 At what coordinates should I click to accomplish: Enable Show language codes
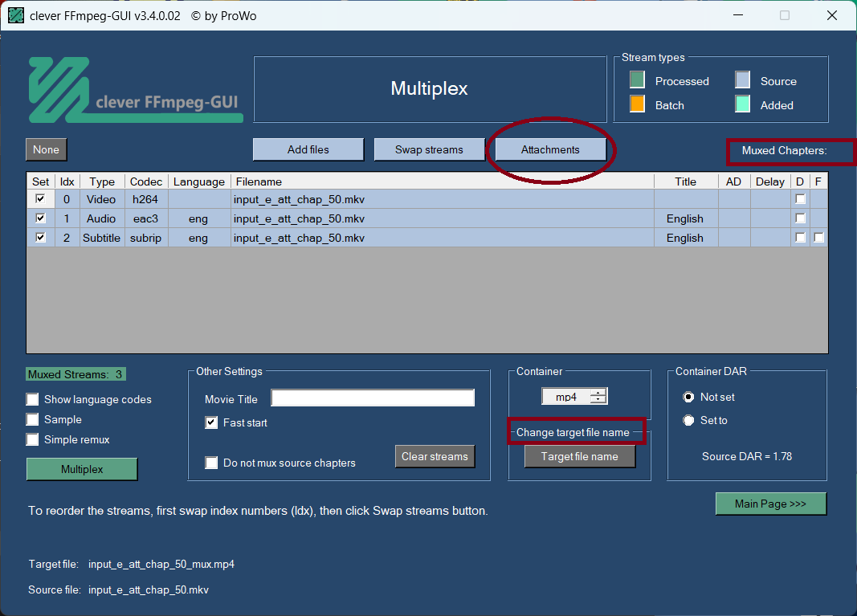coord(33,399)
